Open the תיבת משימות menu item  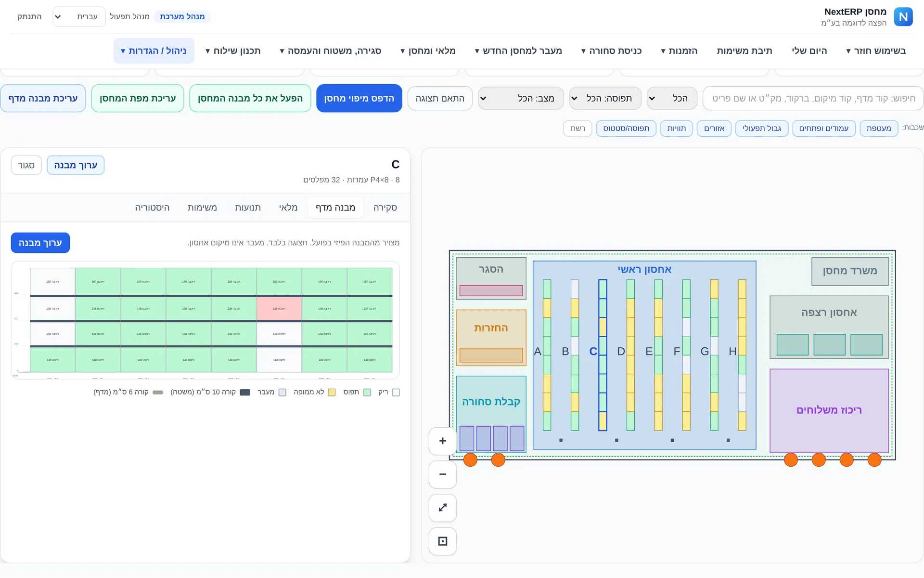pyautogui.click(x=744, y=51)
